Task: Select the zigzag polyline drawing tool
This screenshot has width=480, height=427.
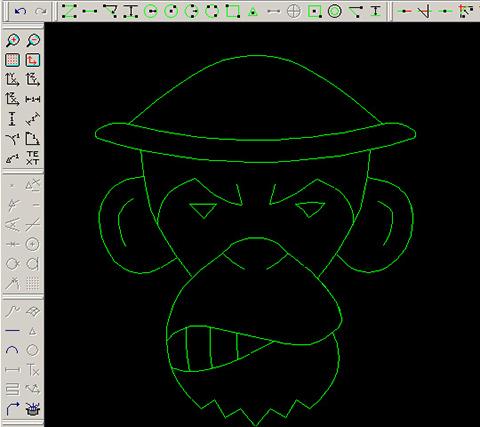Action: point(69,11)
